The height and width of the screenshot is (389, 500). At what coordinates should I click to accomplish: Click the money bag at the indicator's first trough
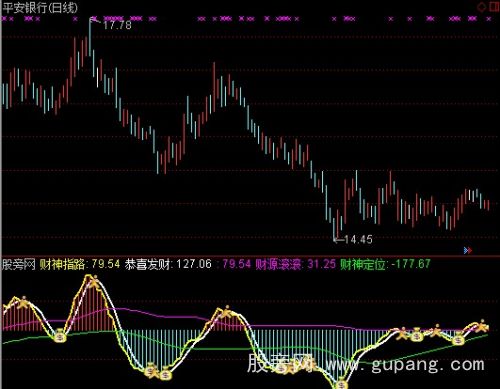point(60,336)
